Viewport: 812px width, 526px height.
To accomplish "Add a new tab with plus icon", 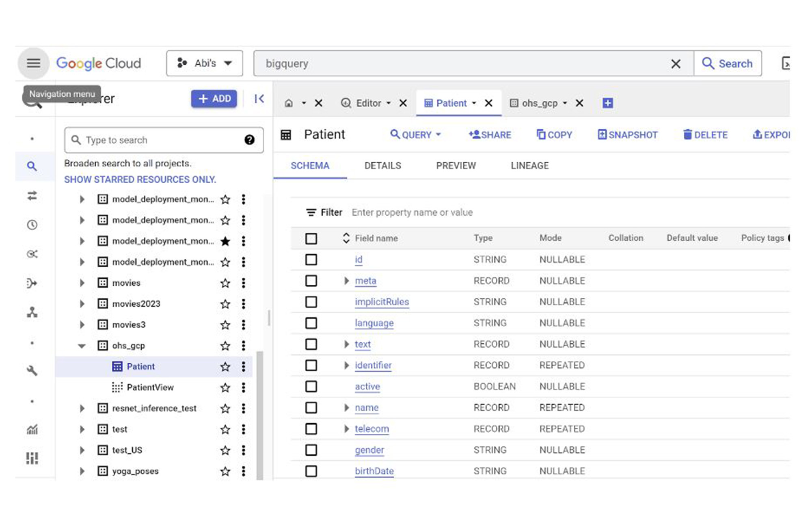I will [607, 103].
